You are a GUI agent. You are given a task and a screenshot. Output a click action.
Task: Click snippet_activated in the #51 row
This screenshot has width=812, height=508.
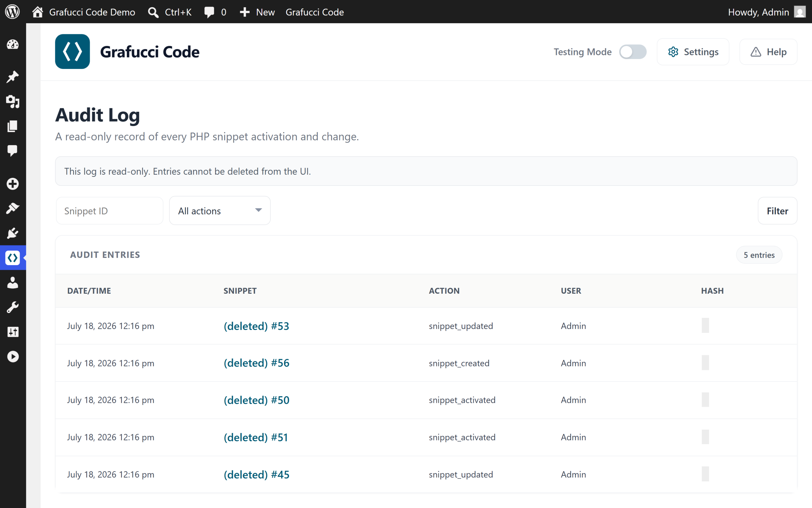click(462, 437)
